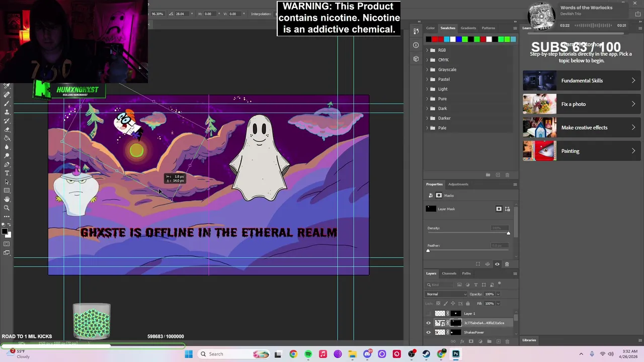Select the History Brush tool
The image size is (644, 362).
[x=7, y=121]
